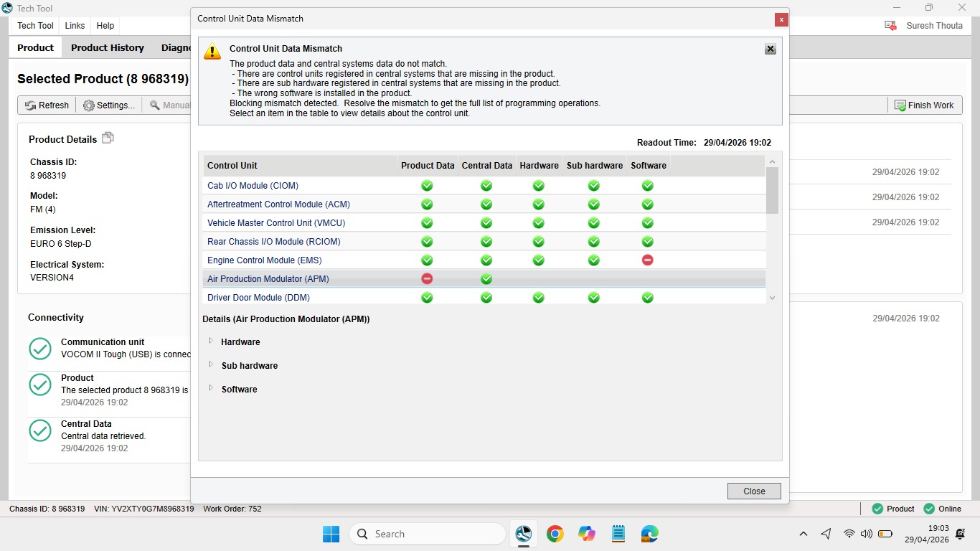Switch to the Product History tab
This screenshot has height=551, width=980.
[108, 47]
